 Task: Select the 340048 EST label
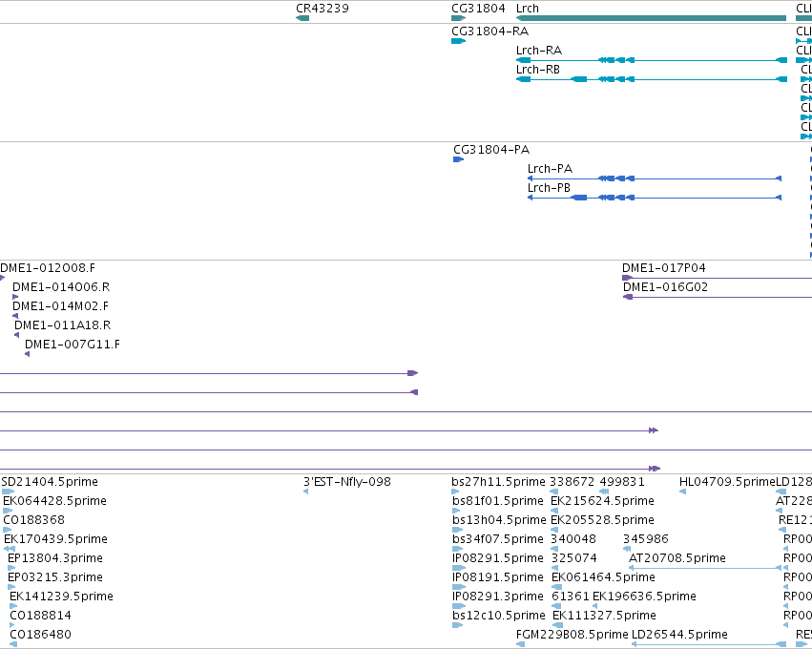pos(573,539)
